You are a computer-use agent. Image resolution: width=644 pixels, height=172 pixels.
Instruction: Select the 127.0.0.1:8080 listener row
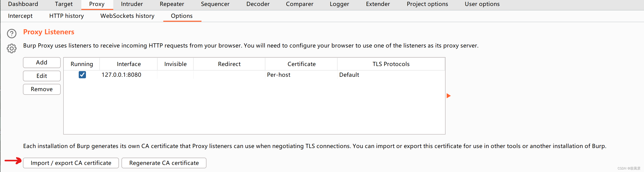[254, 75]
